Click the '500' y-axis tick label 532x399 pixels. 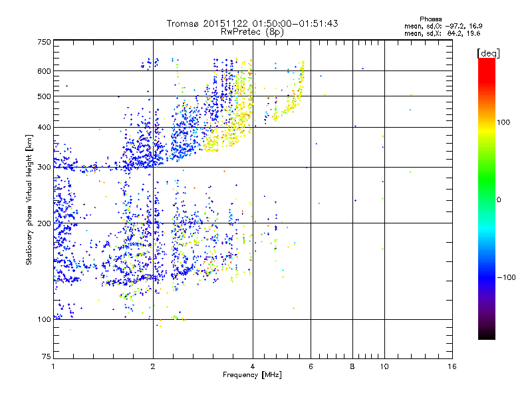[44, 96]
